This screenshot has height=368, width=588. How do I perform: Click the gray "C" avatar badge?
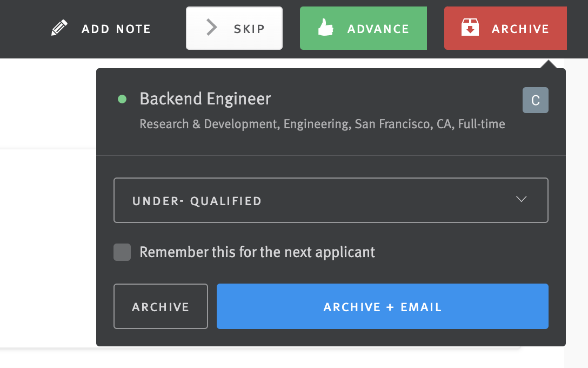point(535,100)
